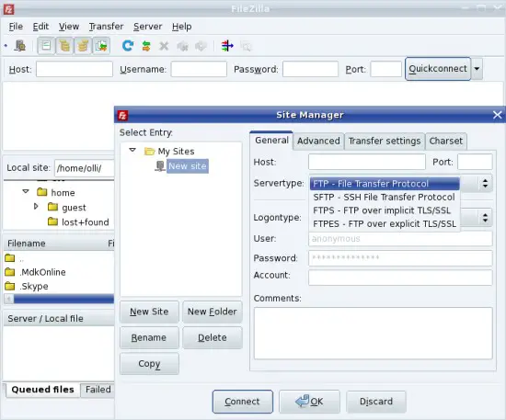Click the Logontype dropdown arrows
The image size is (506, 420).
point(485,218)
